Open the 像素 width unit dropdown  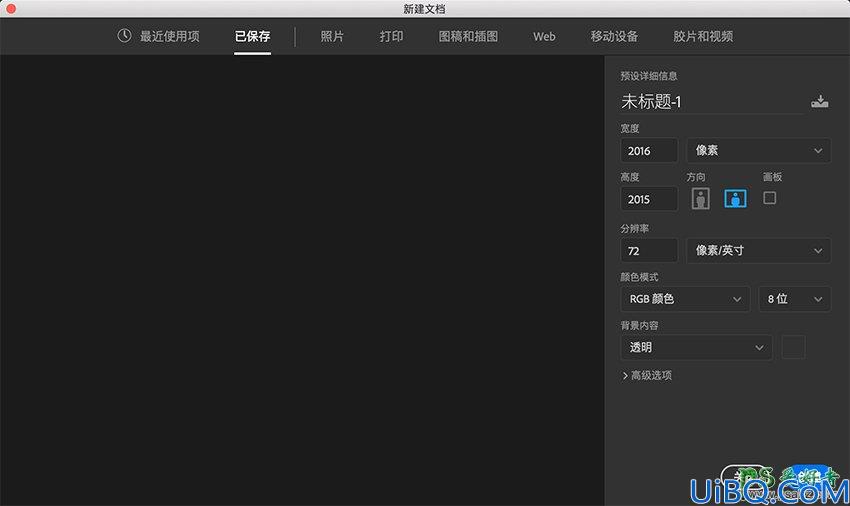(758, 151)
